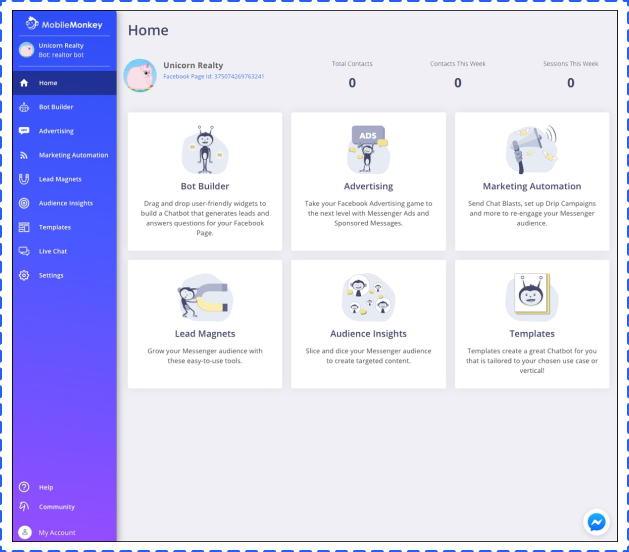Click the 'Templates create a great Chatbot' description

532,361
